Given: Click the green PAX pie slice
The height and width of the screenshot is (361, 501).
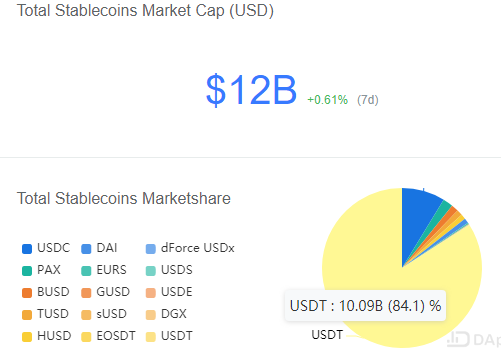Looking at the screenshot, I should [442, 210].
